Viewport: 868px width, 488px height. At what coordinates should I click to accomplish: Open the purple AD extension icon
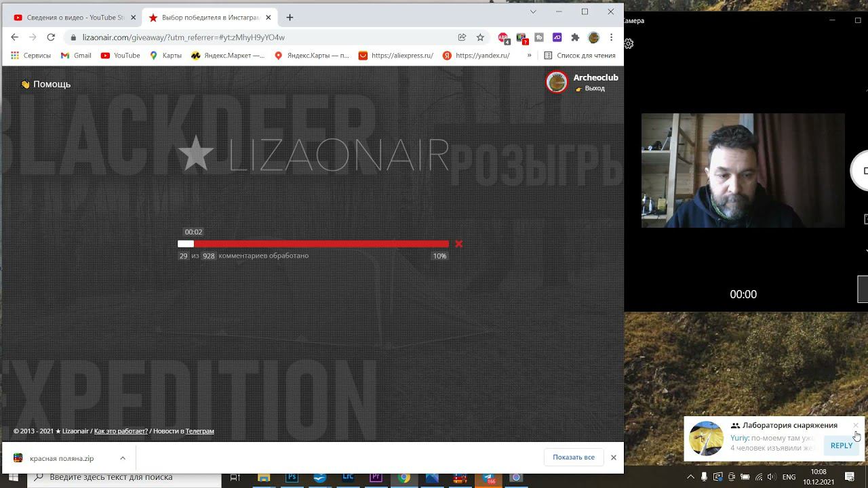[557, 37]
